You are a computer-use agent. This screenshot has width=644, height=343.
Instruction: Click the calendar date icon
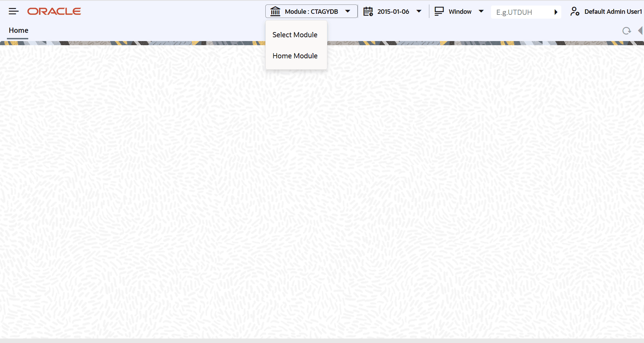coord(368,11)
